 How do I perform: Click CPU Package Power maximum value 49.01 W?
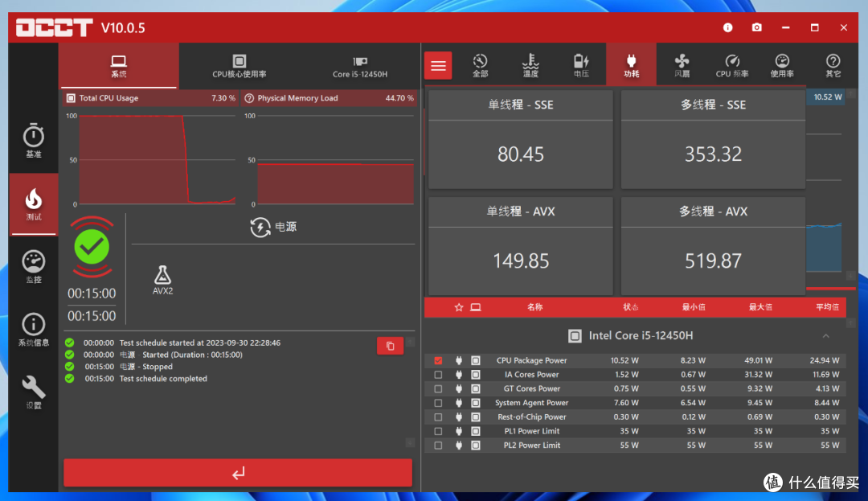(x=758, y=360)
